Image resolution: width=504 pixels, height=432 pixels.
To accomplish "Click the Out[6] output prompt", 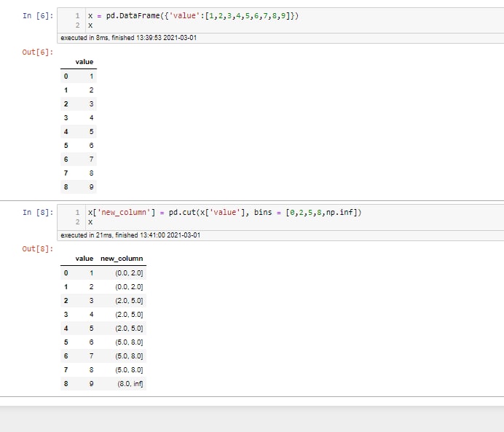I will pos(38,52).
